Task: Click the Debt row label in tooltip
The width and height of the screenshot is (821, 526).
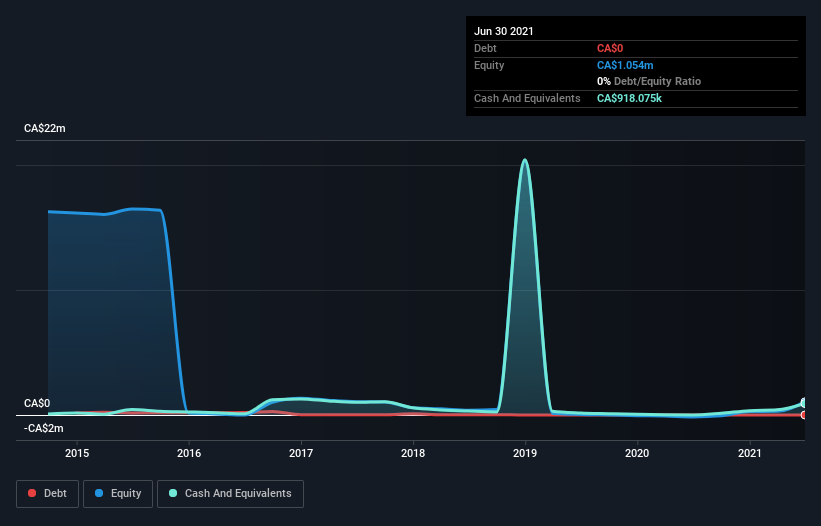Action: point(485,48)
